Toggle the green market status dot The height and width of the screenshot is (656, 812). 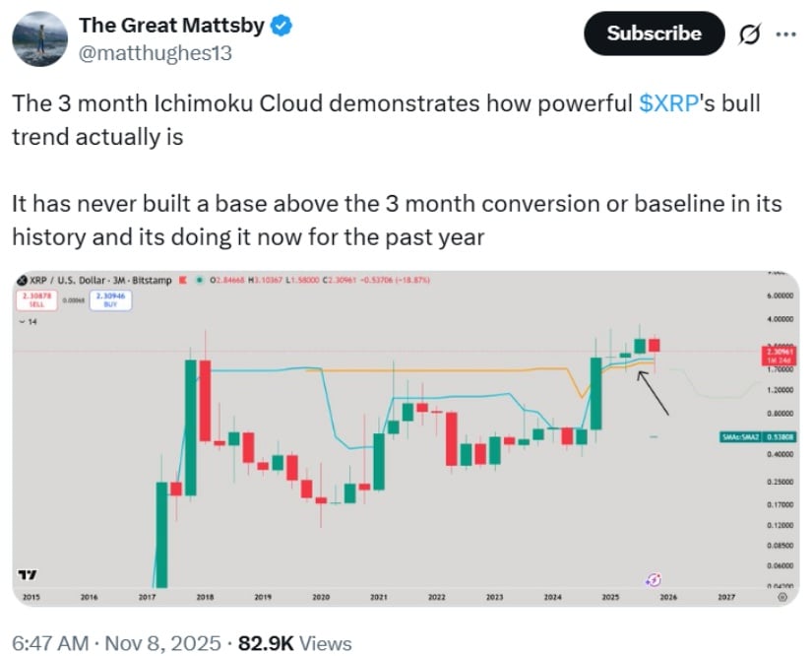[x=201, y=282]
